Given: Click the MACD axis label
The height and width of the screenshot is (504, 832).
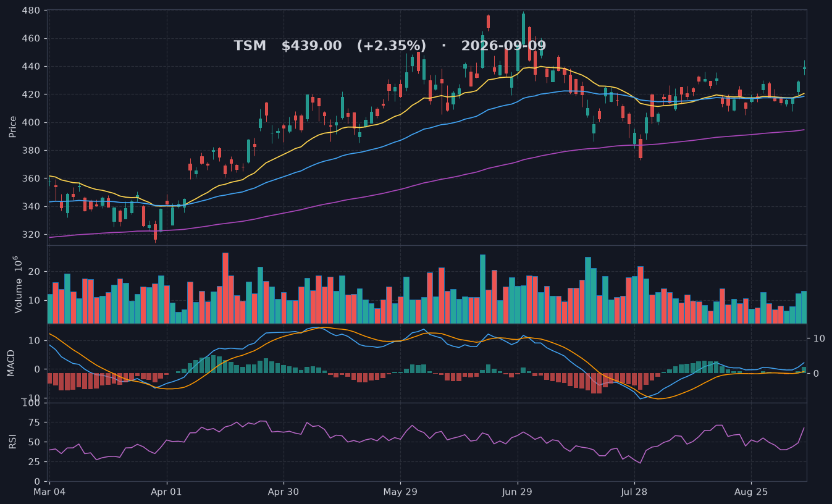Looking at the screenshot, I should click(x=11, y=363).
